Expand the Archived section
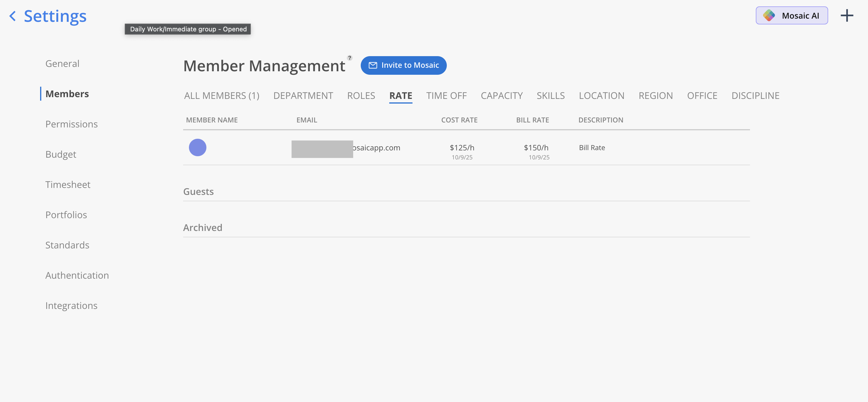Image resolution: width=868 pixels, height=402 pixels. [x=203, y=228]
